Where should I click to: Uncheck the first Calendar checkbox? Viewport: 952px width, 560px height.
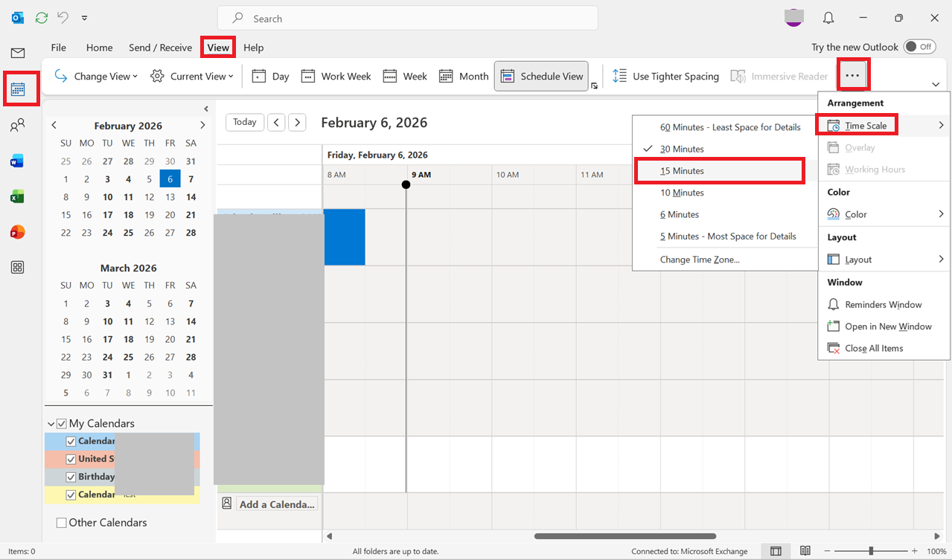click(x=71, y=441)
